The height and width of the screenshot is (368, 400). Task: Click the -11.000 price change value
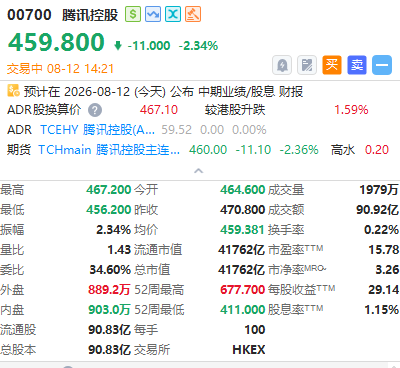click(149, 46)
